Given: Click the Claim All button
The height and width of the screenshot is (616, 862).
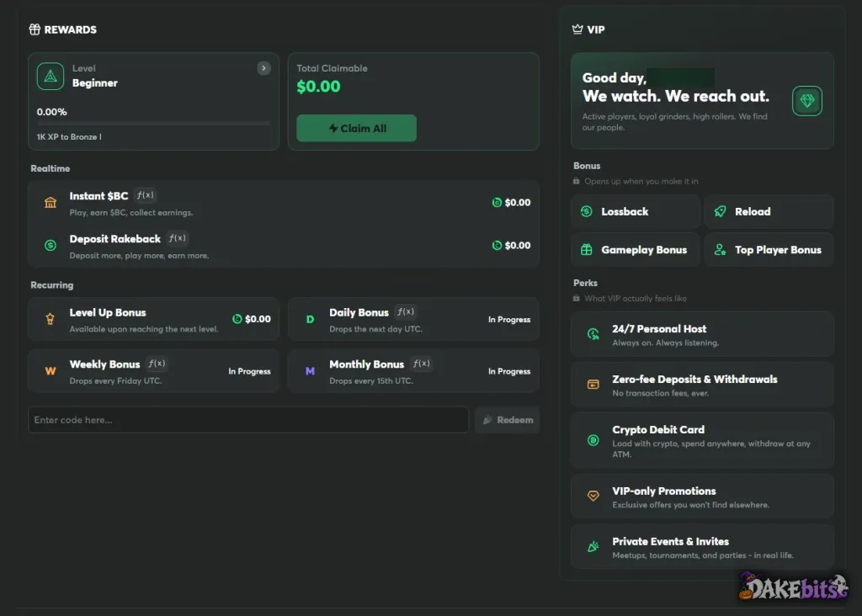Looking at the screenshot, I should 356,128.
